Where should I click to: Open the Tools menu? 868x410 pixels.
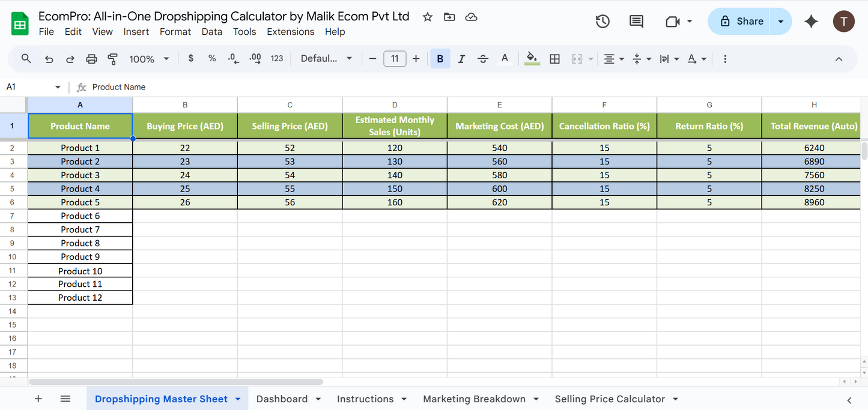point(244,32)
